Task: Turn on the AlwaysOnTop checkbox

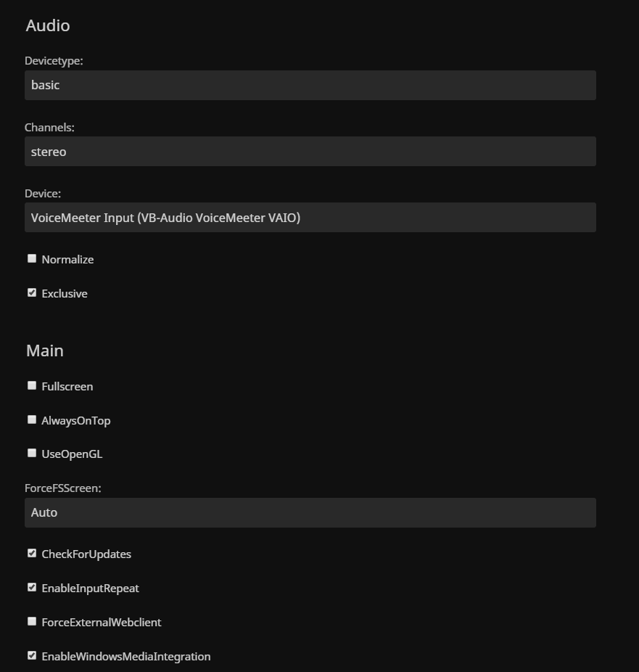Action: tap(32, 419)
